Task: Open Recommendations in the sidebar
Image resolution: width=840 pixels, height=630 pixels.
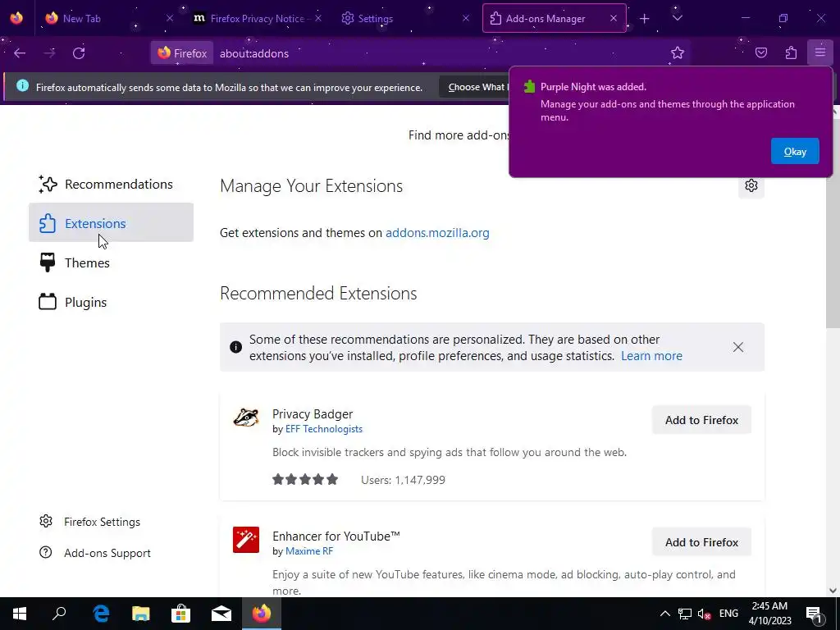Action: (x=111, y=184)
